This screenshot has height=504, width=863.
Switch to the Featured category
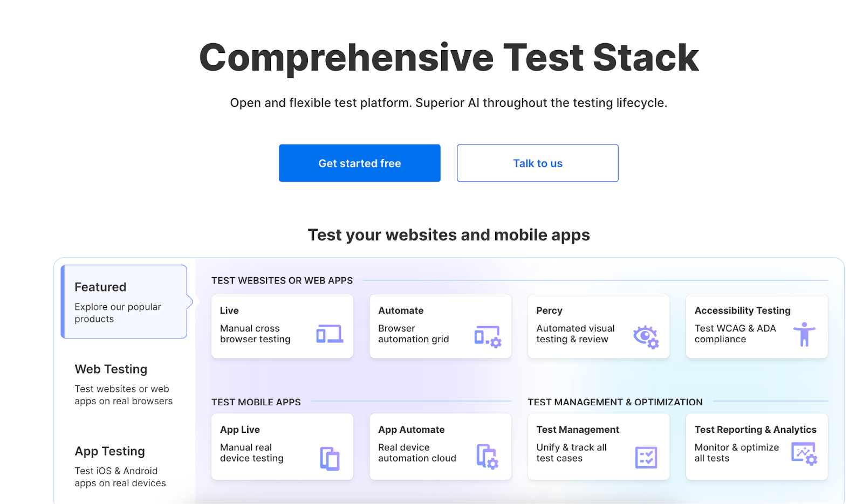point(123,302)
